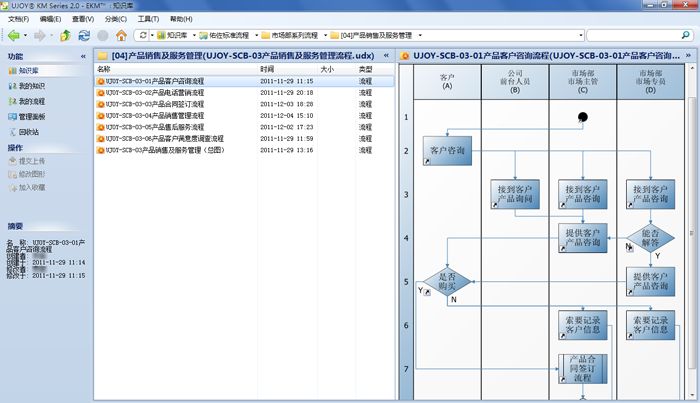This screenshot has height=403, width=700.
Task: Open the 工具(T) menu
Action: pos(148,19)
